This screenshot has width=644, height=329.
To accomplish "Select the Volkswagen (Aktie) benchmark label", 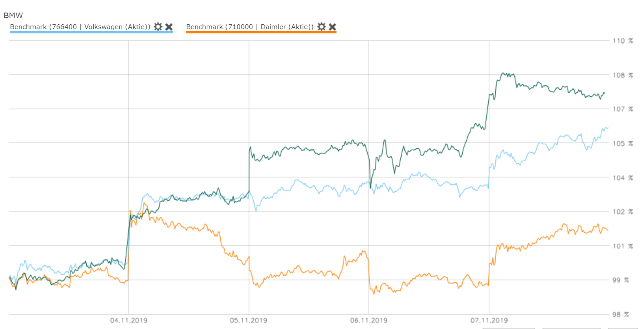I will pyautogui.click(x=80, y=27).
